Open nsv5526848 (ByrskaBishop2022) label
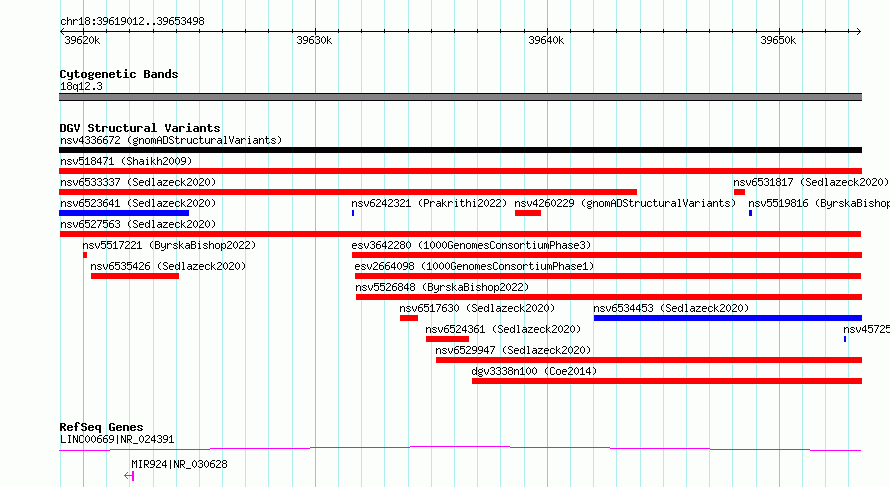This screenshot has height=487, width=890. [442, 287]
